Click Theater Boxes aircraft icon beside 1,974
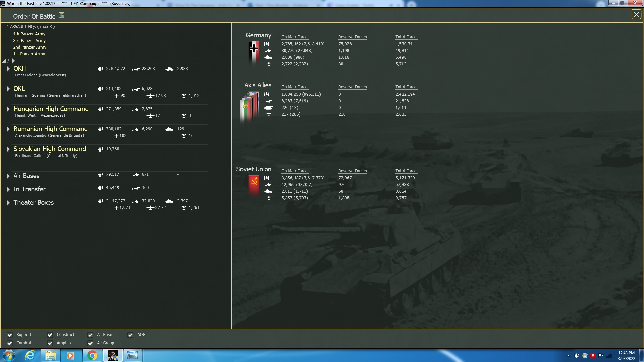Screen dimensions: 644x362 (116, 208)
